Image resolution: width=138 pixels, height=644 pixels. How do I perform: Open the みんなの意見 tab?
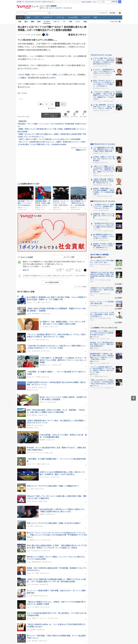pyautogui.click(x=73, y=17)
